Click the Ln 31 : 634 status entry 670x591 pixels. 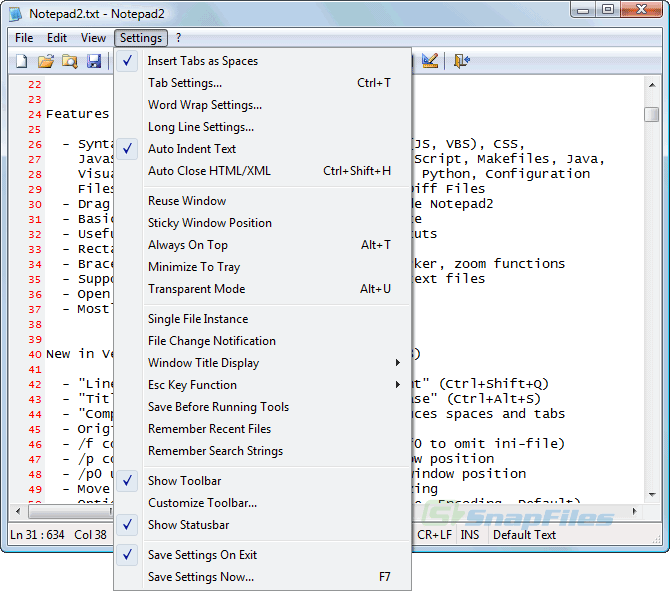[x=37, y=535]
